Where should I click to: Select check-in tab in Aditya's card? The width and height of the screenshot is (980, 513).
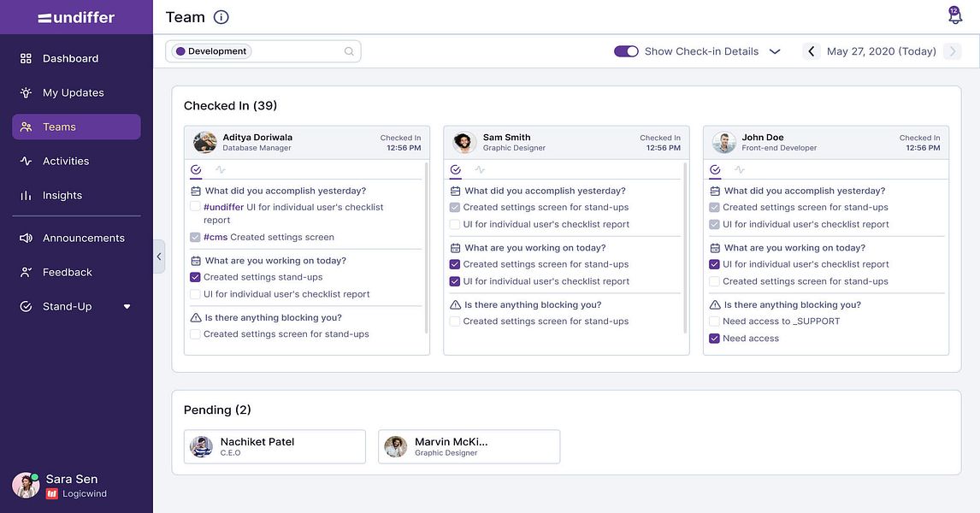point(196,169)
